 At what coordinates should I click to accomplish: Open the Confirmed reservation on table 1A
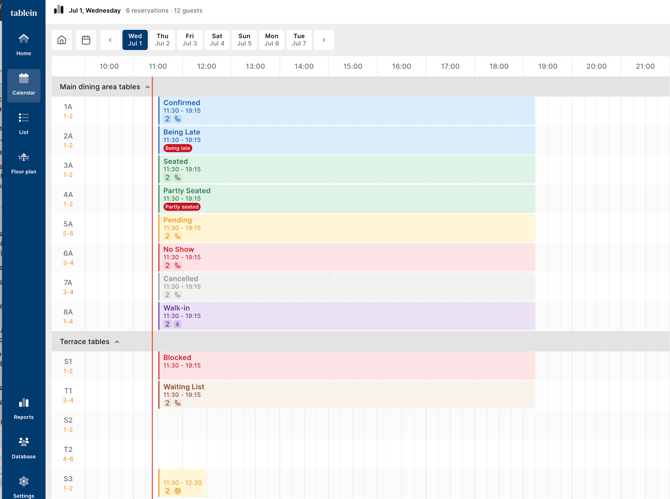click(347, 111)
